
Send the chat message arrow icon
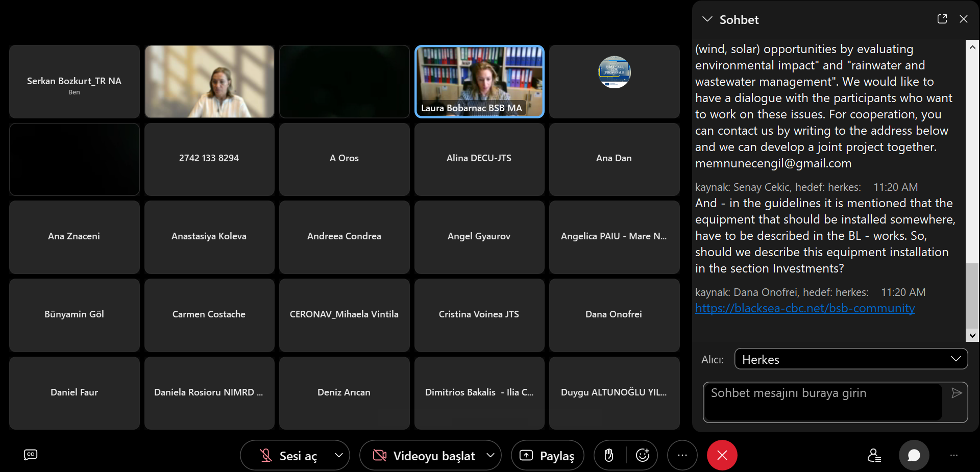tap(957, 393)
